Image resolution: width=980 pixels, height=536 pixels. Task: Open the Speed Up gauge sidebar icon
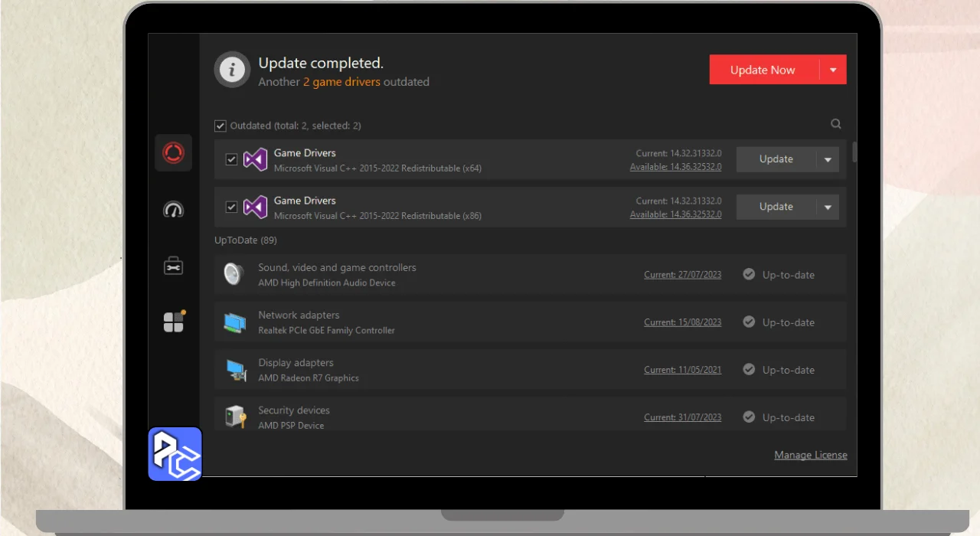(173, 210)
